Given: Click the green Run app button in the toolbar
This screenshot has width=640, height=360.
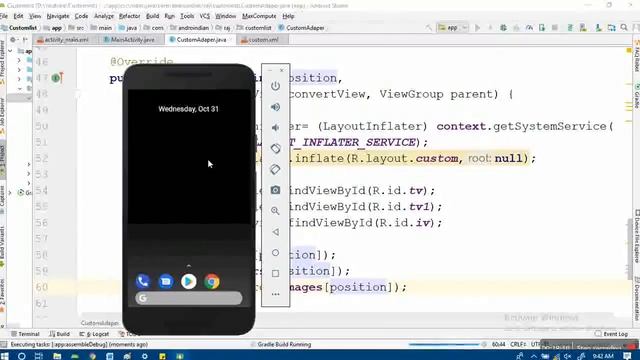Looking at the screenshot, I should point(477,28).
